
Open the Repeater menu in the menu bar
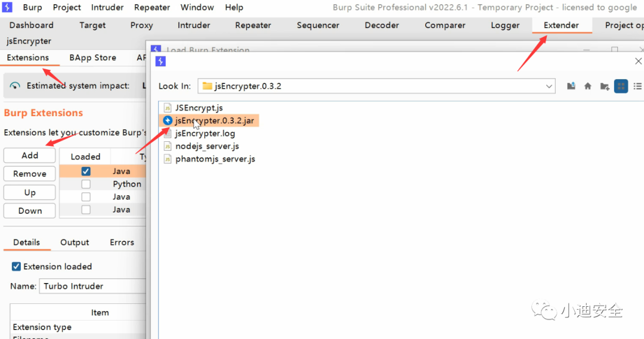pos(152,7)
